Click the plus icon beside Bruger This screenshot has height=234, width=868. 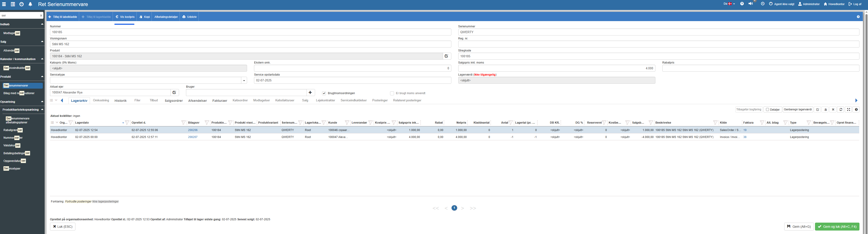pyautogui.click(x=310, y=93)
